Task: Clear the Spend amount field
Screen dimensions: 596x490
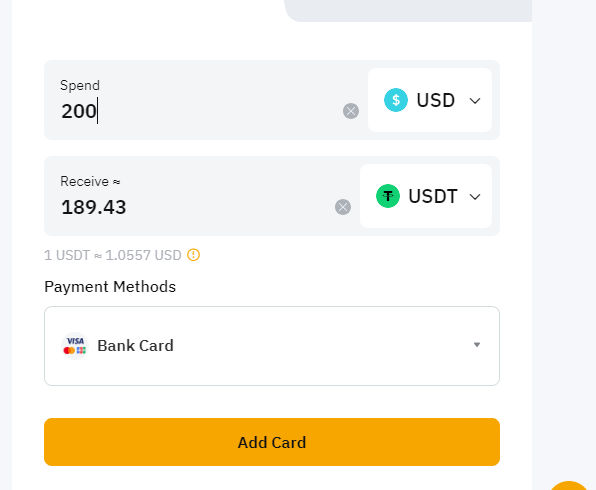Action: click(x=350, y=111)
